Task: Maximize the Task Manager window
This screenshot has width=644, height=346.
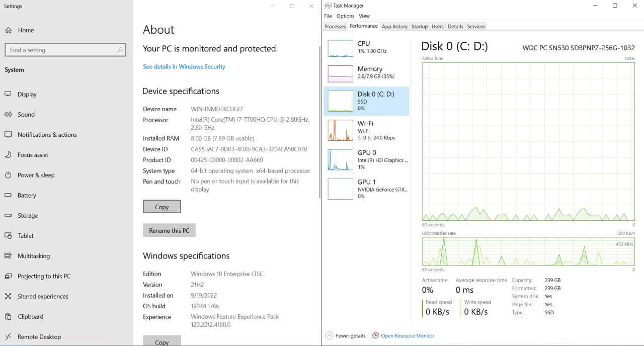Action: pos(615,6)
